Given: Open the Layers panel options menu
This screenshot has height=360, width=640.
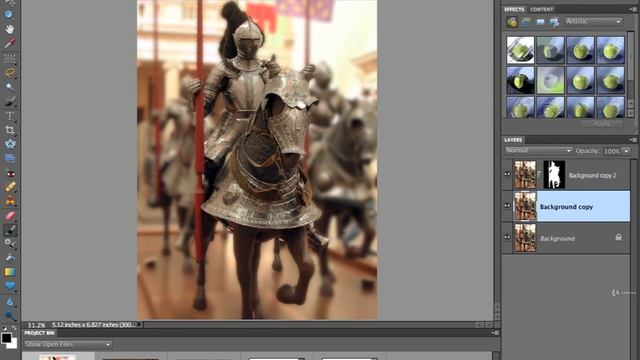Looking at the screenshot, I should (633, 140).
